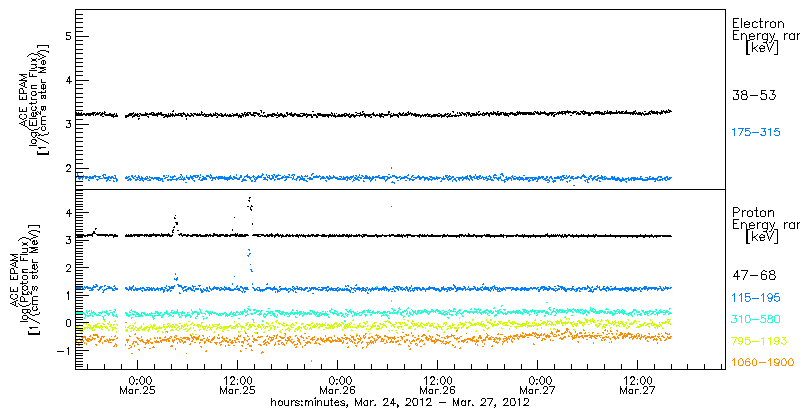Viewport: 800px width, 410px height.
Task: Select the orange "1060-1900" energy label
Action: click(763, 363)
